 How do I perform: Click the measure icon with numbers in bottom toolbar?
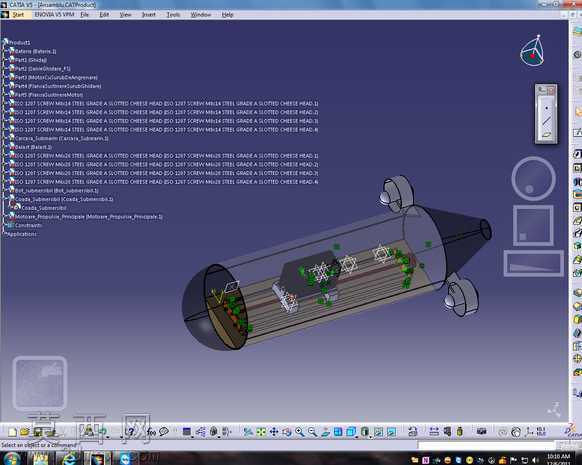(x=541, y=432)
